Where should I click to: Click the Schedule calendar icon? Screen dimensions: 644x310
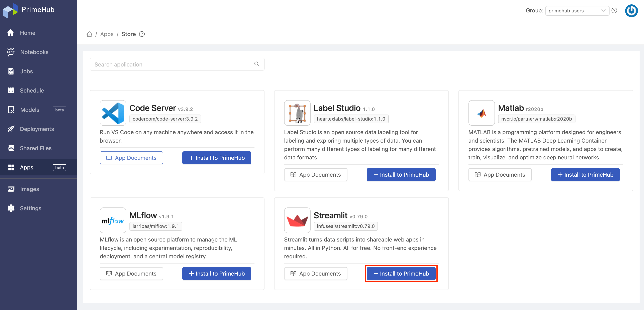11,90
